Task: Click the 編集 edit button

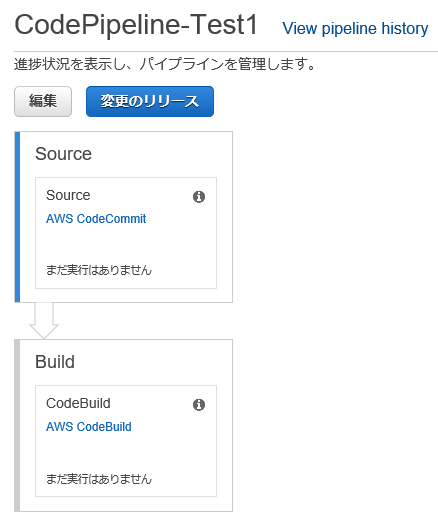Action: (x=43, y=101)
